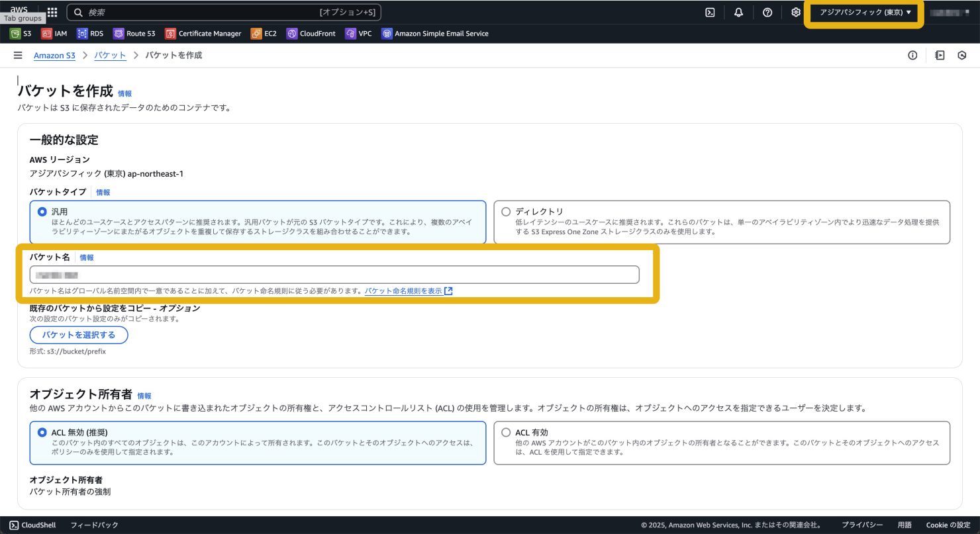Open CloudShell from the top bar icon
The height and width of the screenshot is (534, 980).
pyautogui.click(x=710, y=12)
